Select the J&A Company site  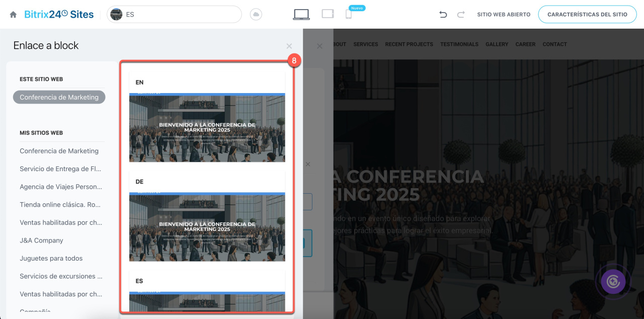click(x=42, y=241)
